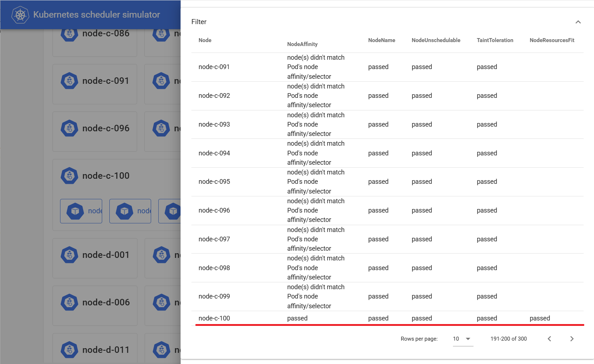The image size is (594, 364).
Task: Click the node icon beside node-d-006
Action: [x=69, y=302]
